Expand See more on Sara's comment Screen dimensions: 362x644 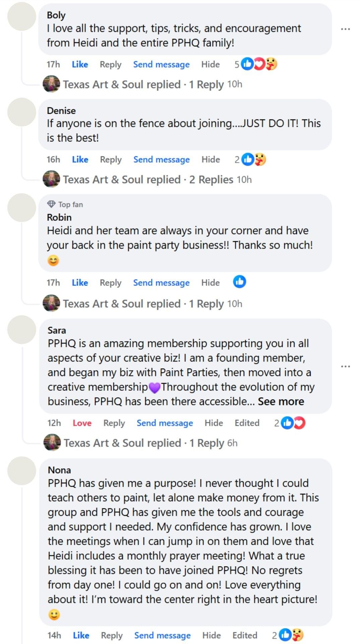[x=281, y=401]
